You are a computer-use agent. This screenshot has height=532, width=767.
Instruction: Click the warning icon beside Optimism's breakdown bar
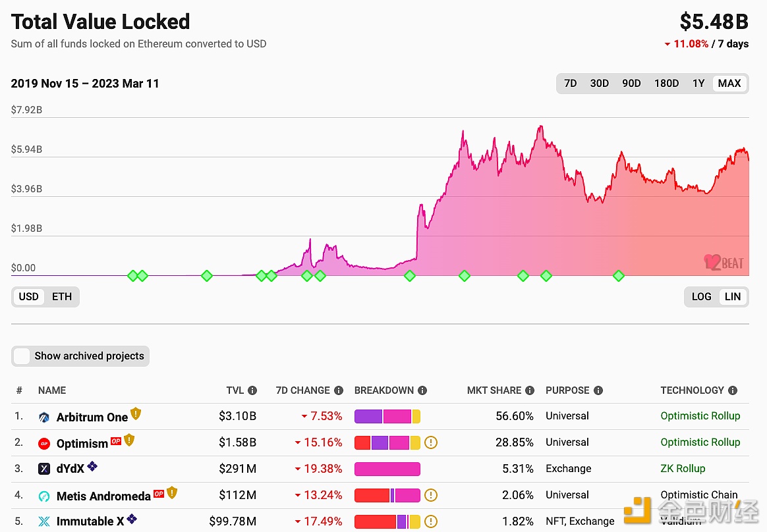[431, 442]
